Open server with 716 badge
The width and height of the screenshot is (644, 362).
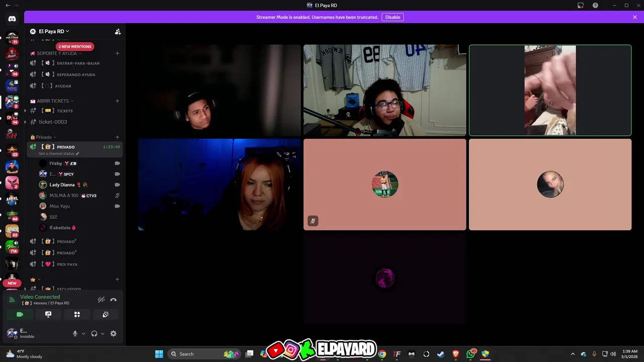tap(12, 247)
